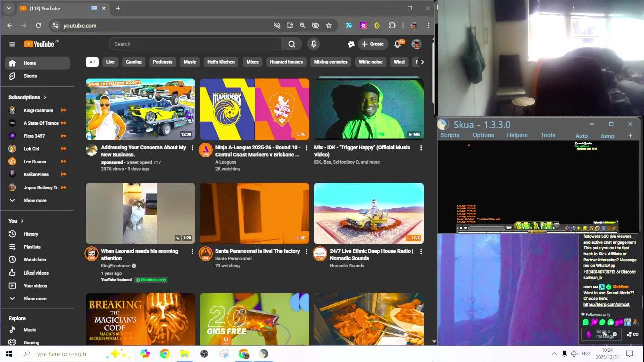
Task: Show more filter chips with the right arrow
Action: (x=422, y=62)
